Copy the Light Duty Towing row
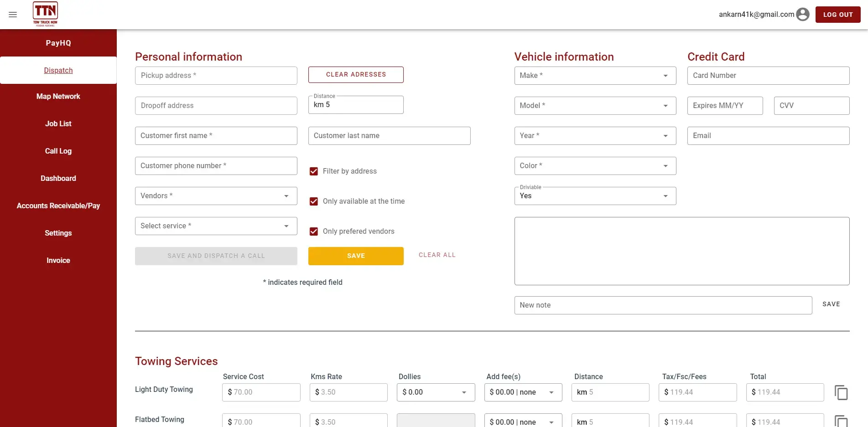This screenshot has width=868, height=427. [x=841, y=392]
